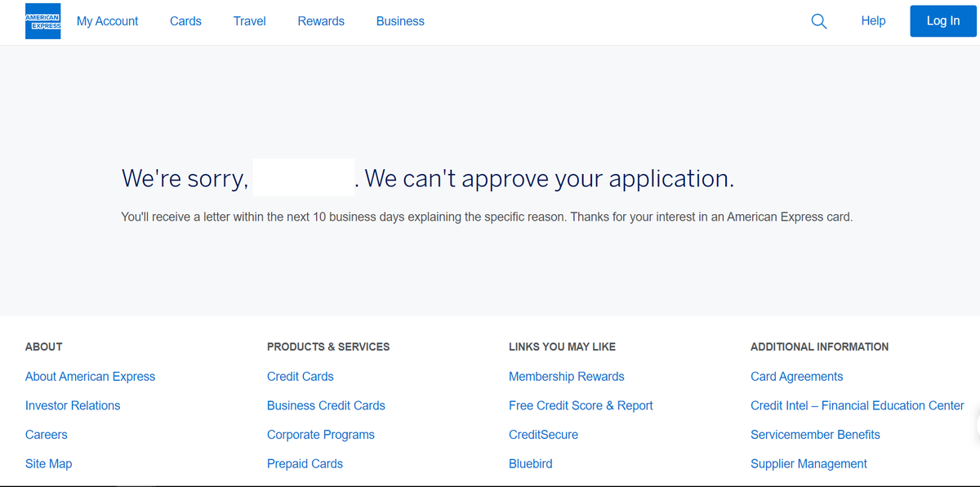Viewport: 980px width, 487px height.
Task: Open Free Credit Score & Report
Action: [x=581, y=405]
